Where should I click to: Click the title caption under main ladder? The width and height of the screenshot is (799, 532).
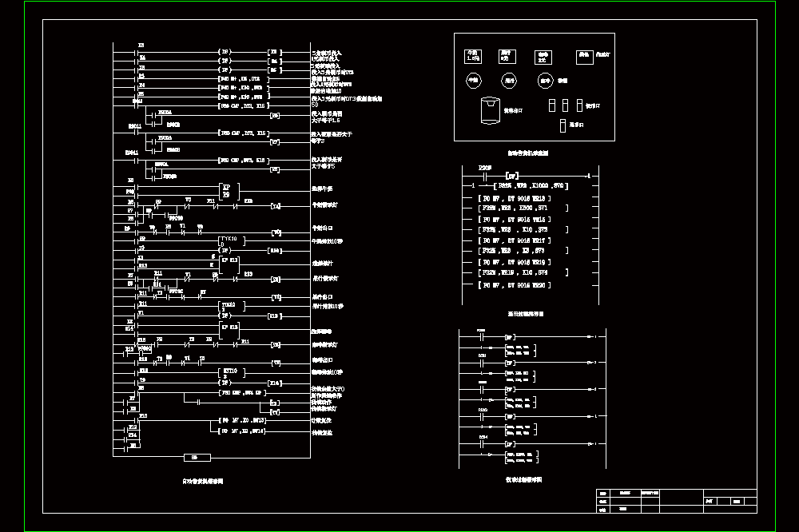click(x=203, y=481)
